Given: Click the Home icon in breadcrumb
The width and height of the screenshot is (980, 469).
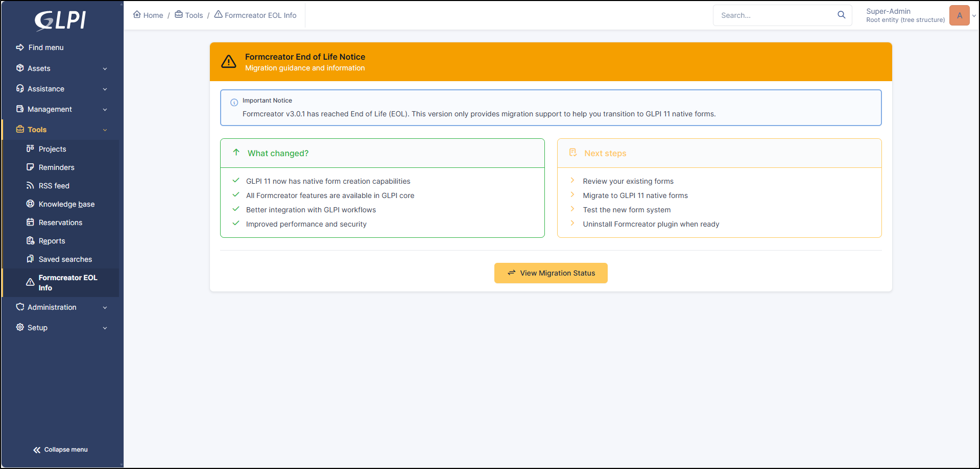Looking at the screenshot, I should tap(137, 15).
